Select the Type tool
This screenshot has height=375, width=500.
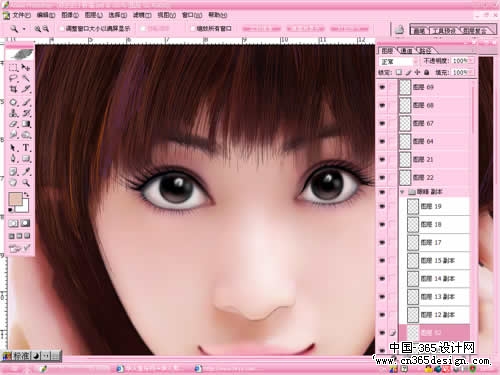coord(26,148)
